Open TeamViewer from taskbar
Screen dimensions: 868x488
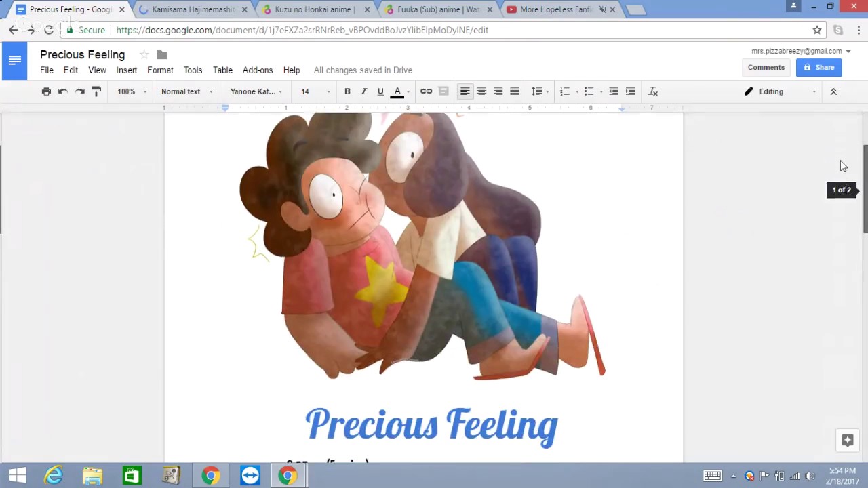[250, 476]
